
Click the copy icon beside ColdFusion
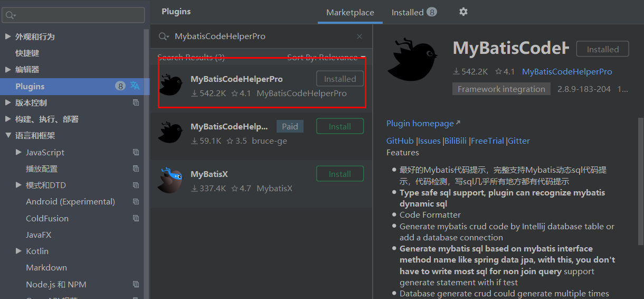[136, 218]
